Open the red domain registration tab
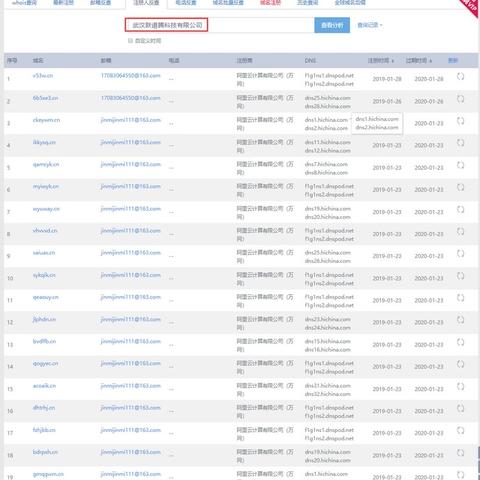Screen dimensions: 480x480 pos(270,3)
